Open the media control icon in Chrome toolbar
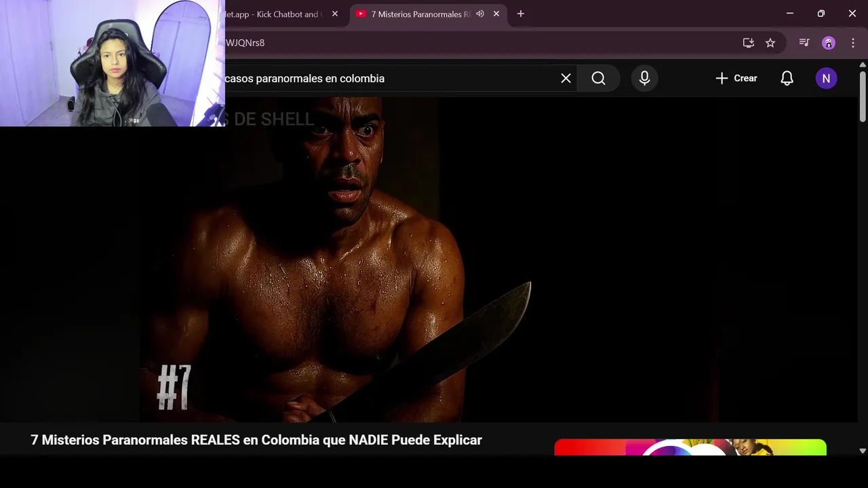 coord(804,43)
